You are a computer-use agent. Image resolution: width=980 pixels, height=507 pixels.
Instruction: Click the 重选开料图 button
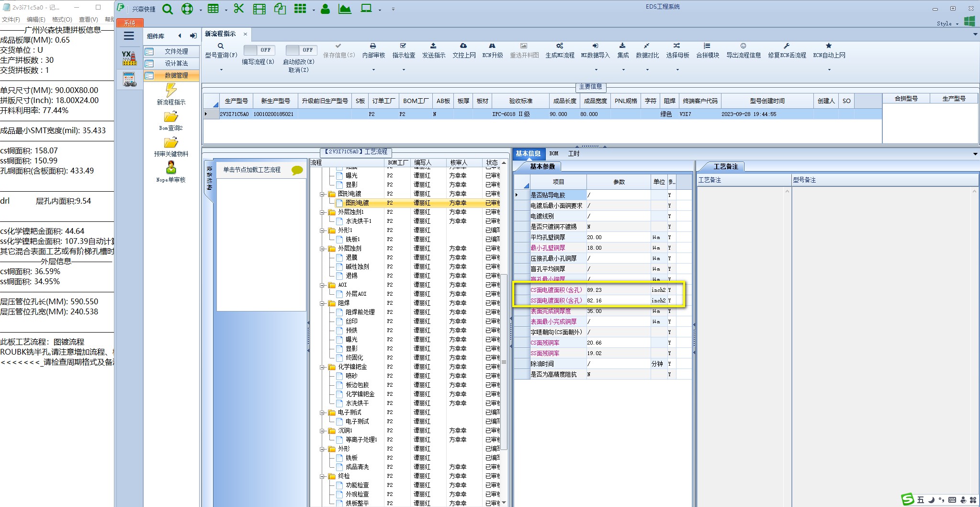click(524, 50)
